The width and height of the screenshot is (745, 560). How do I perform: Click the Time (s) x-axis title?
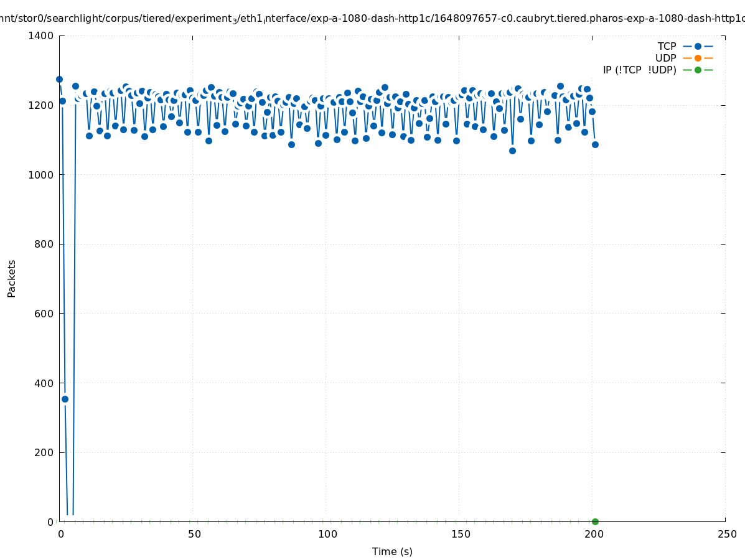(x=392, y=552)
